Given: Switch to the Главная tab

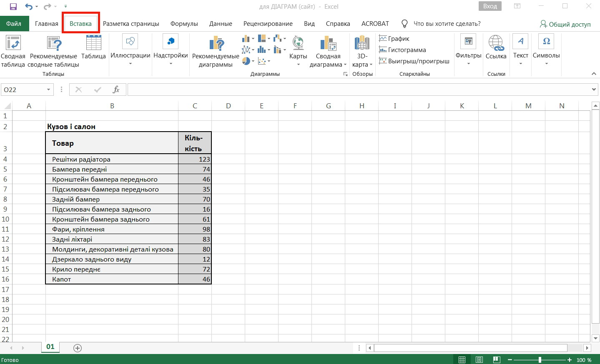Looking at the screenshot, I should 46,24.
